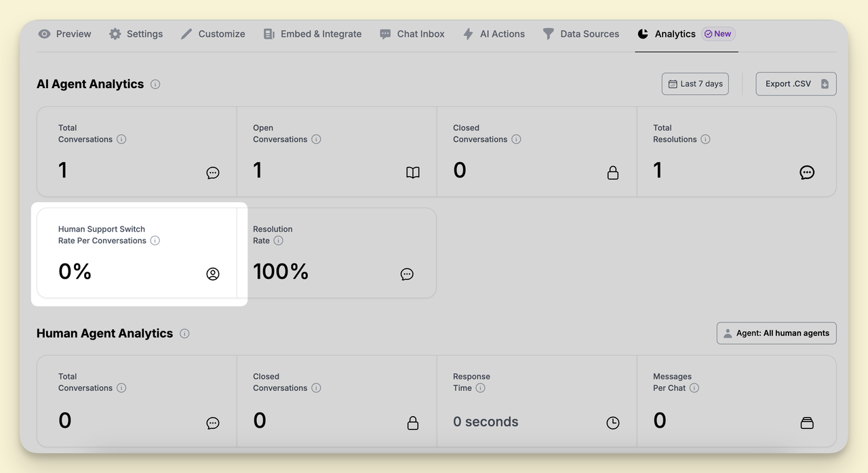Click the Open Conversations count of 1
The image size is (868, 473).
[258, 170]
